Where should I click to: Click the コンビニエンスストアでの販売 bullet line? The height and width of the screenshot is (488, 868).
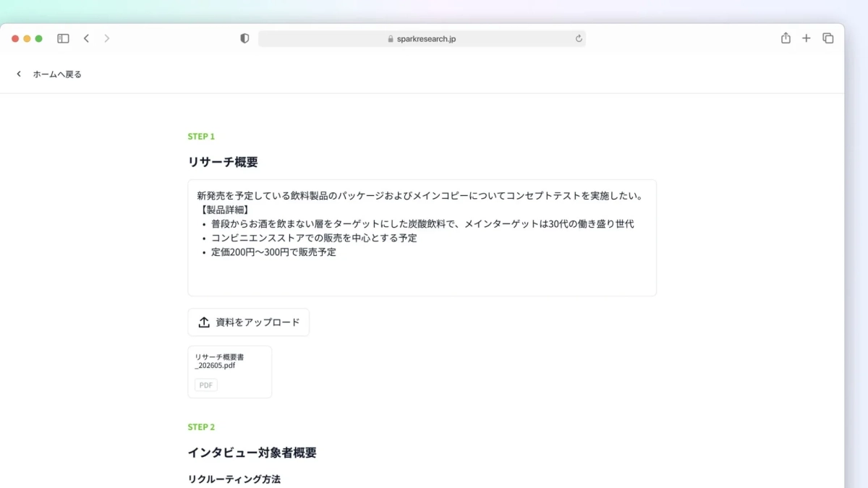pyautogui.click(x=314, y=238)
